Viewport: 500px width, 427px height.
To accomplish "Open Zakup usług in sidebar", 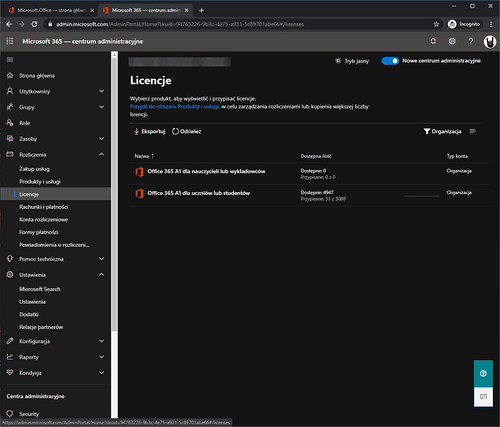I will [x=34, y=169].
